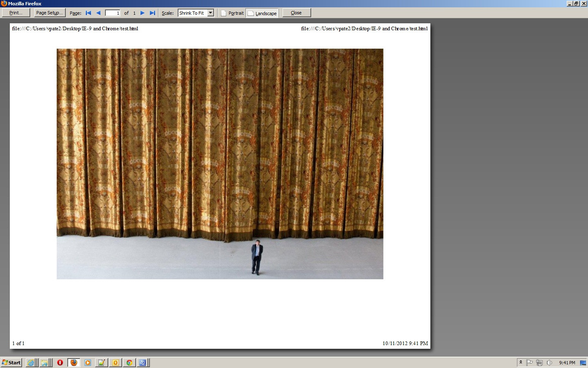Switch to Portrait orientation
This screenshot has width=588, height=368.
[232, 13]
